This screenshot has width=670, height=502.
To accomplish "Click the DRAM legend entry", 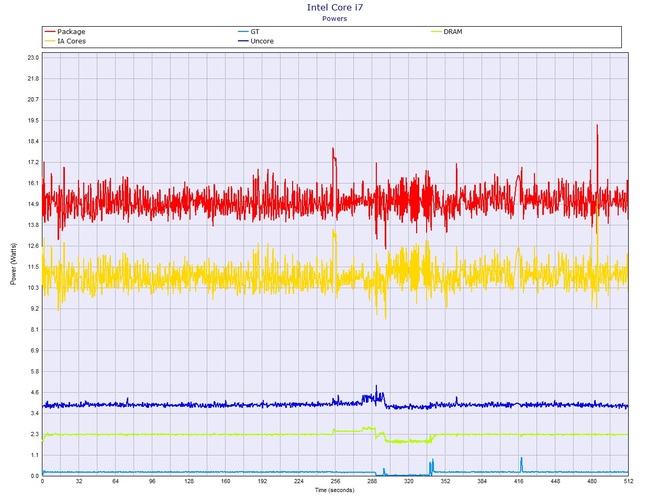I will click(x=447, y=32).
